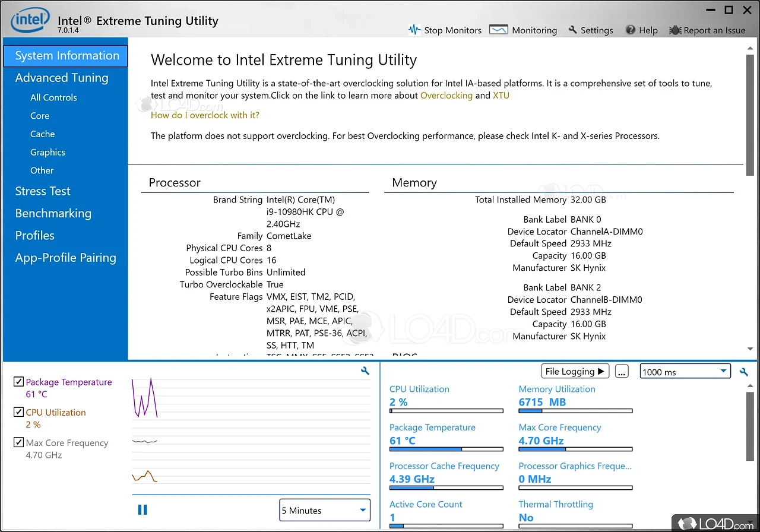This screenshot has height=532, width=760.
Task: Toggle Max Core Frequency checkbox
Action: (x=18, y=442)
